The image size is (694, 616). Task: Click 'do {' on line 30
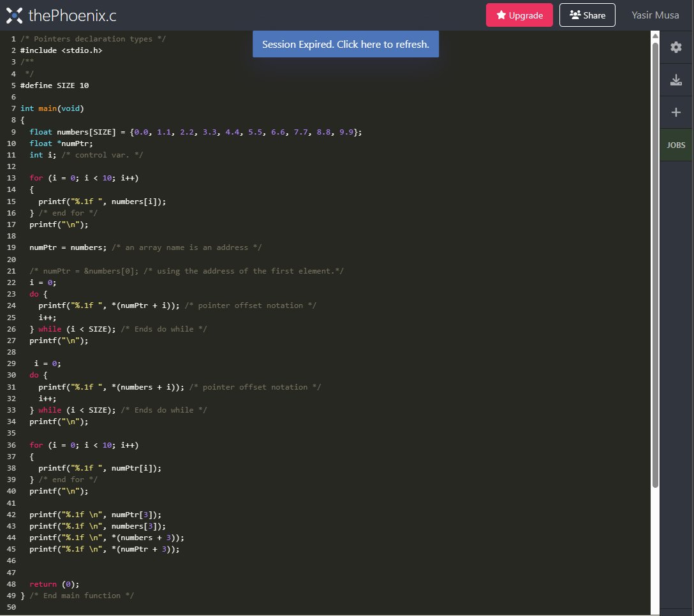[38, 375]
